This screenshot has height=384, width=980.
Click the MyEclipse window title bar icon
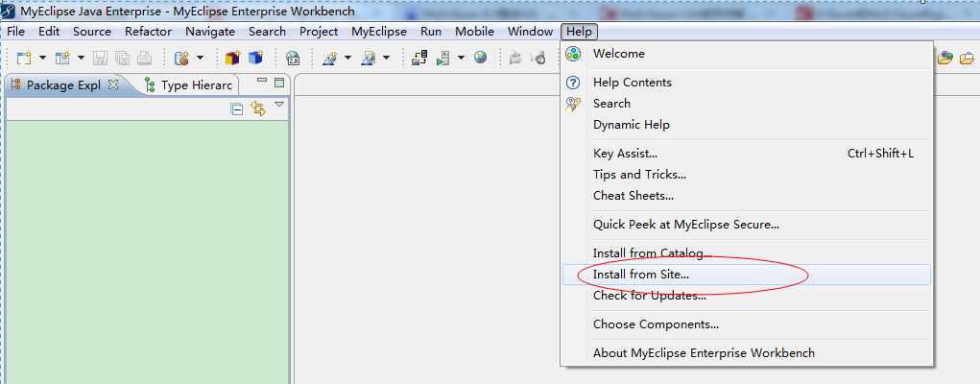pos(10,12)
